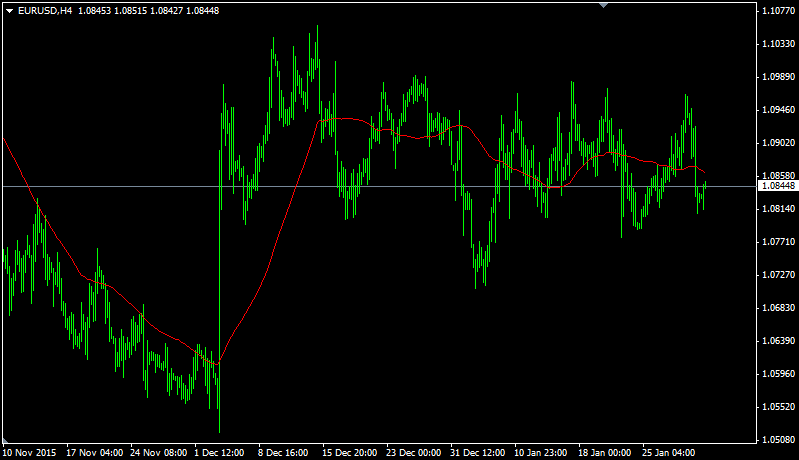Viewport: 799px width, 460px height.
Task: Click the 1.05080 price scale label
Action: click(x=778, y=439)
